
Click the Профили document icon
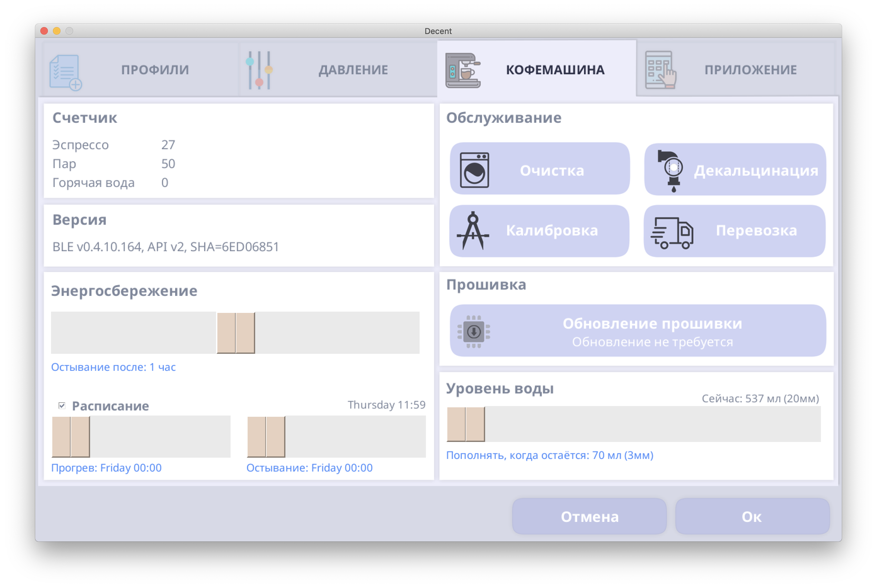[65, 72]
